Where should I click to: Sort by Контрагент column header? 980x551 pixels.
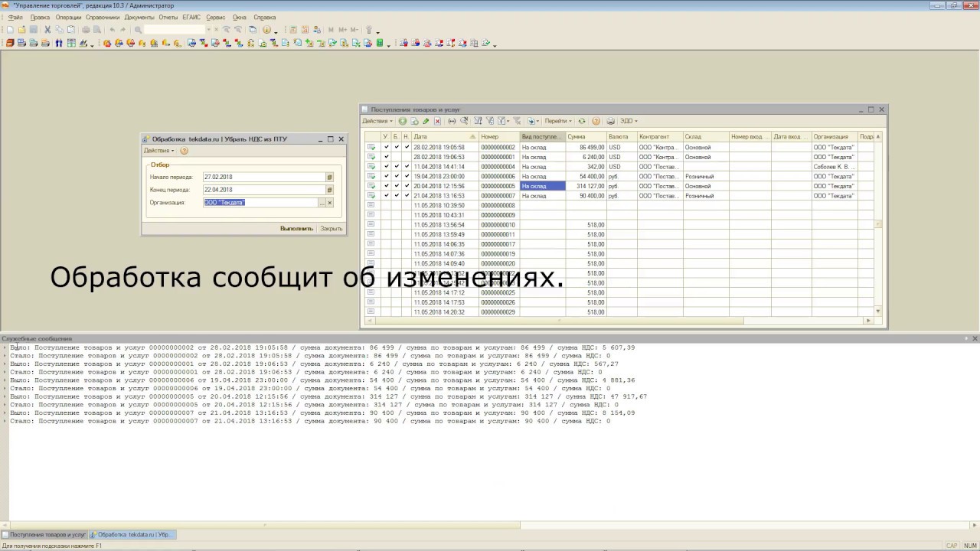pos(659,137)
